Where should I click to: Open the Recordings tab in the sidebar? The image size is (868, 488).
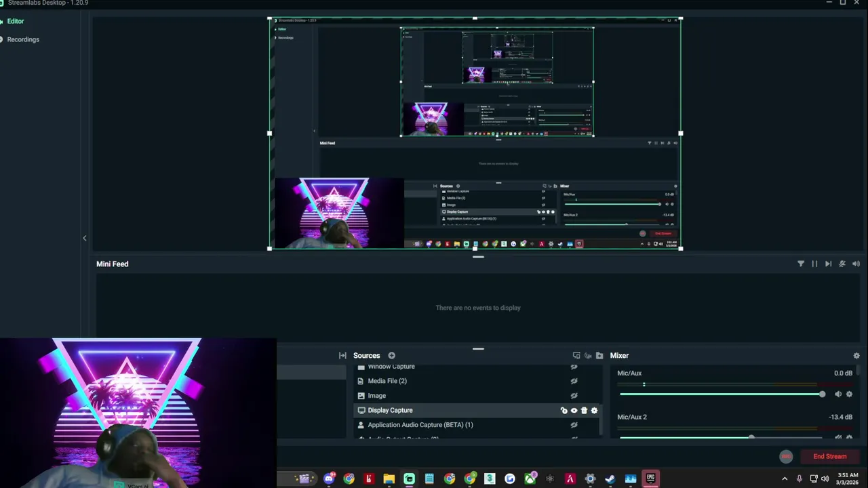coord(23,39)
